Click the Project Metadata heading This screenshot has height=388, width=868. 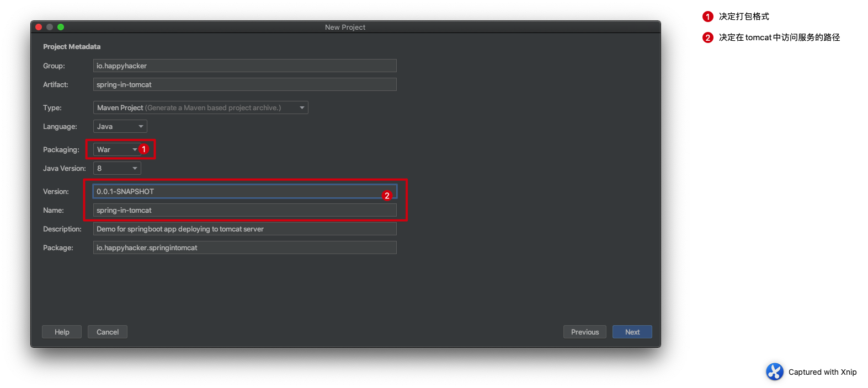72,47
